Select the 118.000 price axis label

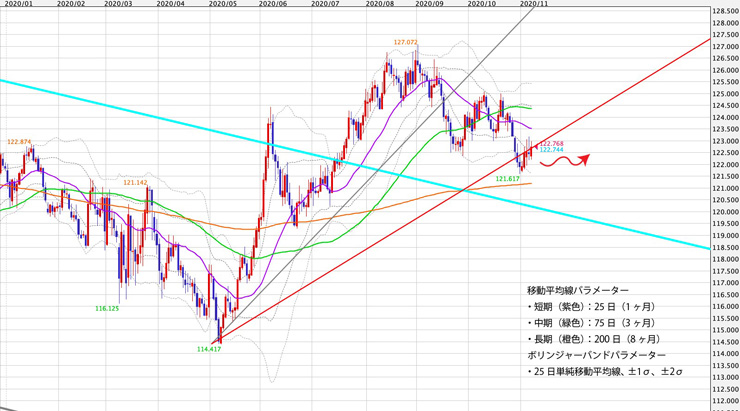pos(726,259)
